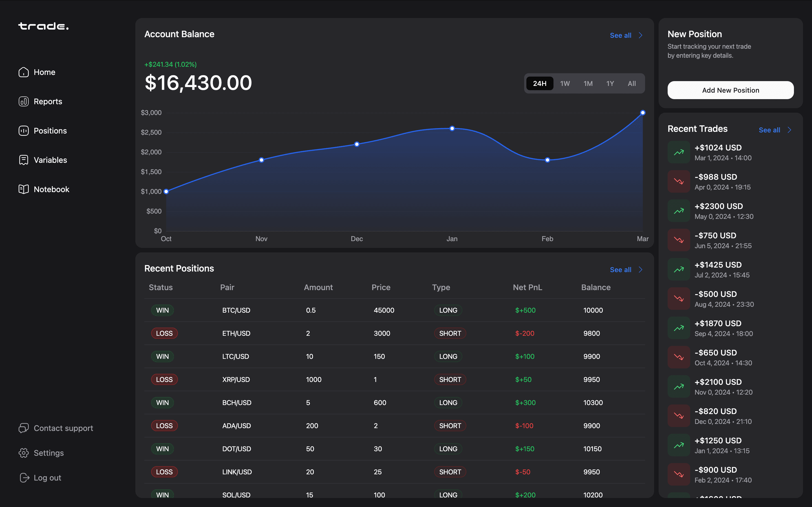
Task: Select the All time range option
Action: (632, 83)
